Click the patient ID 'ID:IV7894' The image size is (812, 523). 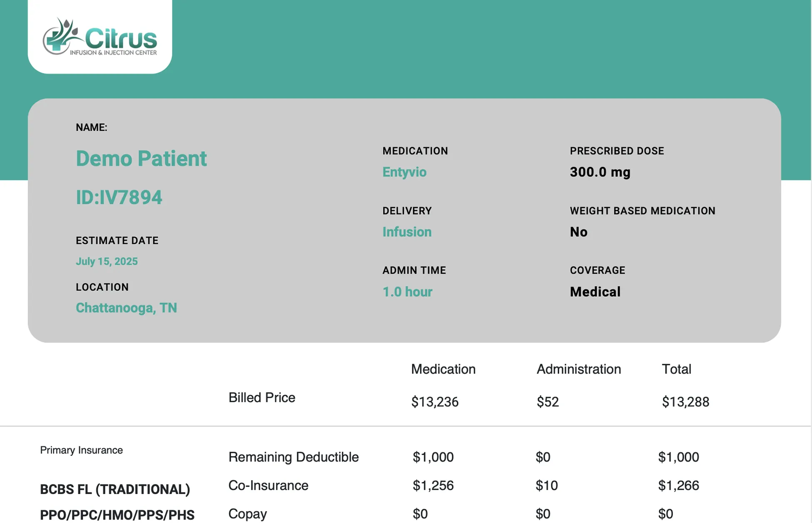tap(119, 197)
